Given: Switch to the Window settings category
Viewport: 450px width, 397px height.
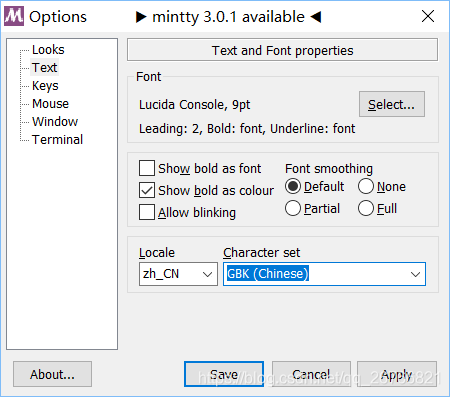Looking at the screenshot, I should [x=55, y=122].
